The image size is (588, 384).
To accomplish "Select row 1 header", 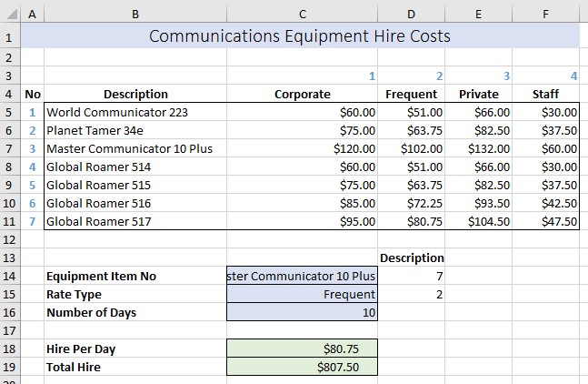I will pos(10,36).
